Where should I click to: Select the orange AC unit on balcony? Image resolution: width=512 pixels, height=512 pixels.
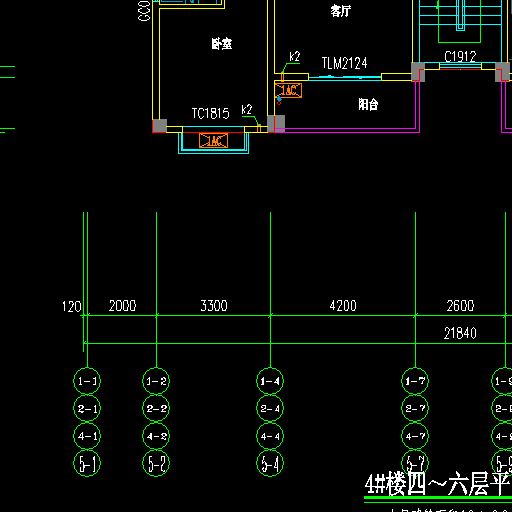(288, 90)
